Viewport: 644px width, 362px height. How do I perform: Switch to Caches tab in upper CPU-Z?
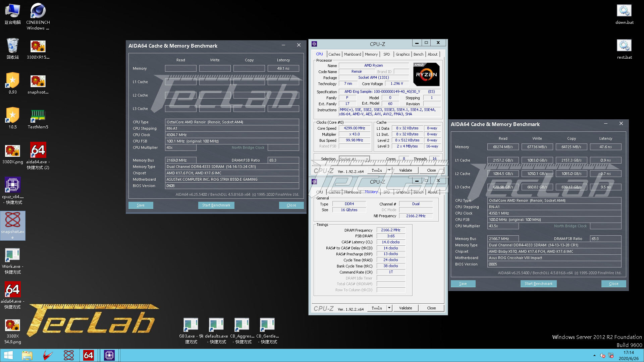(x=334, y=54)
